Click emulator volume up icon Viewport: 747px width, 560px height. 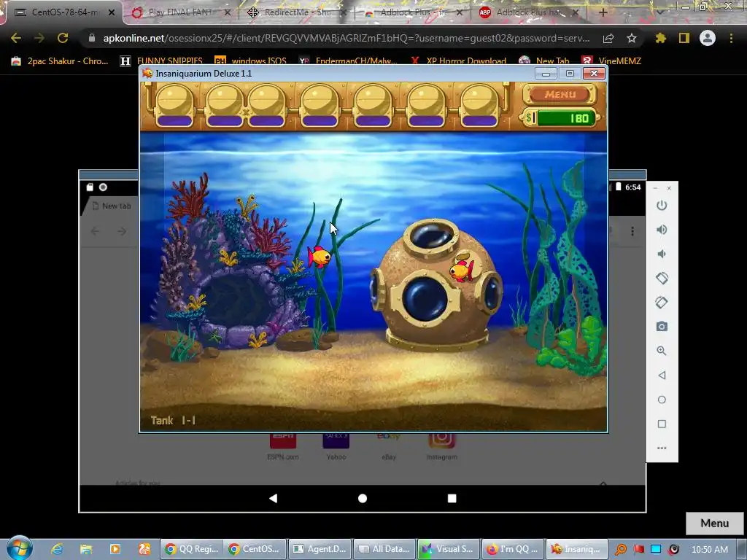[x=662, y=230]
